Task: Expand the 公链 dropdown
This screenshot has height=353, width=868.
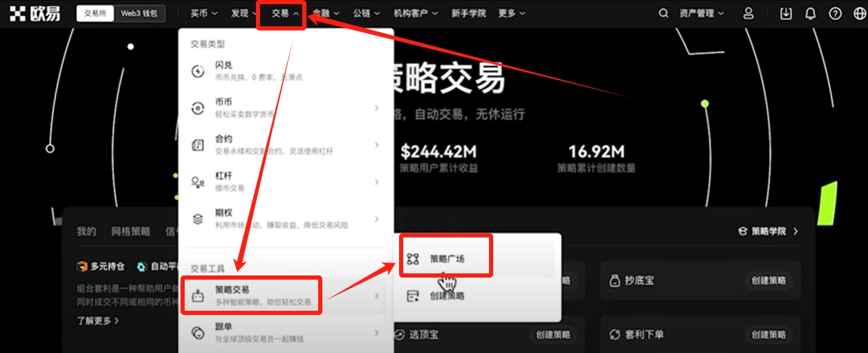Action: click(367, 13)
